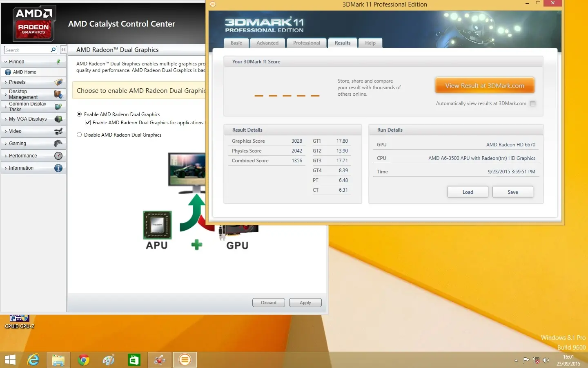Expand the Information section arrow

point(6,168)
